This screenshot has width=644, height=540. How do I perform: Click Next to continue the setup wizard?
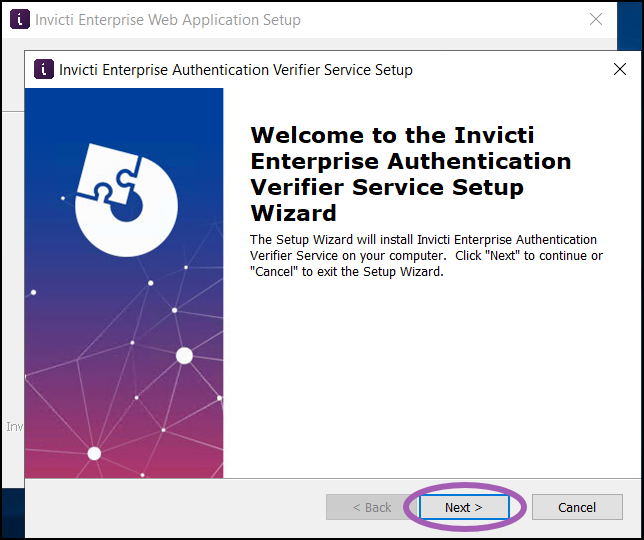click(x=464, y=507)
